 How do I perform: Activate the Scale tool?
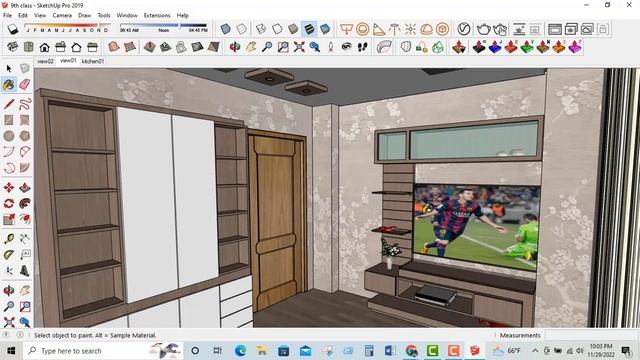pos(9,219)
